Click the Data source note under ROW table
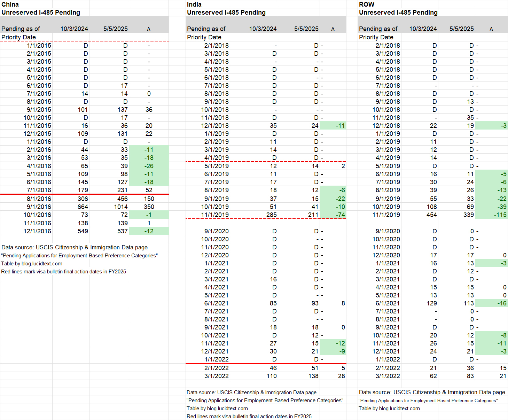This screenshot has height=420, width=508. click(x=432, y=392)
